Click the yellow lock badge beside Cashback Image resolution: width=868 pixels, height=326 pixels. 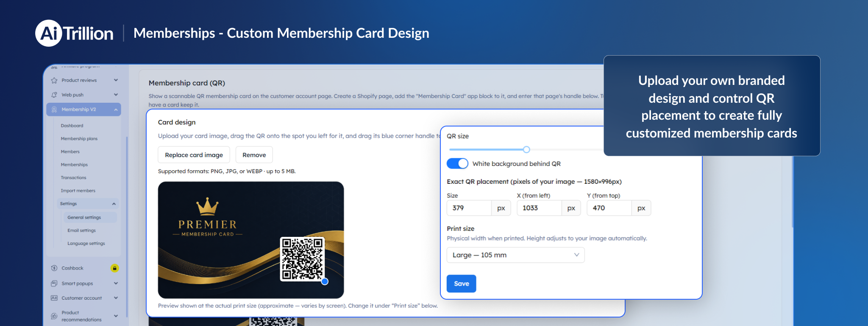click(x=114, y=268)
